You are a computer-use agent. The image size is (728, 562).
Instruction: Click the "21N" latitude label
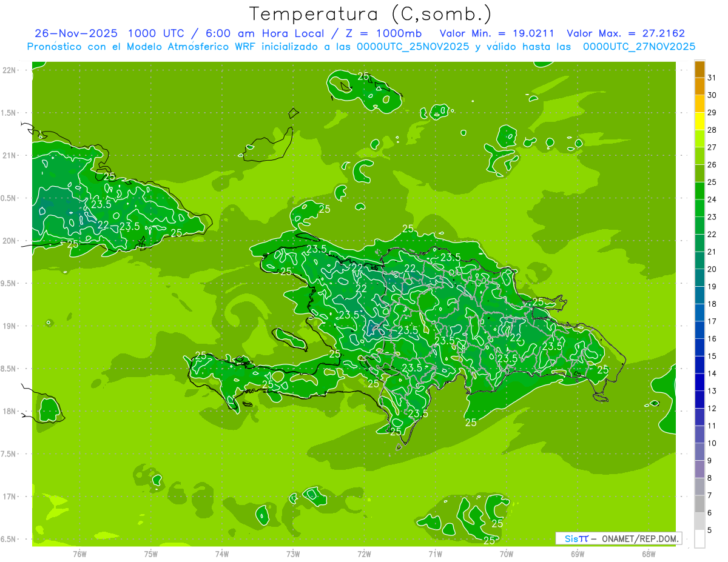[x=8, y=155]
